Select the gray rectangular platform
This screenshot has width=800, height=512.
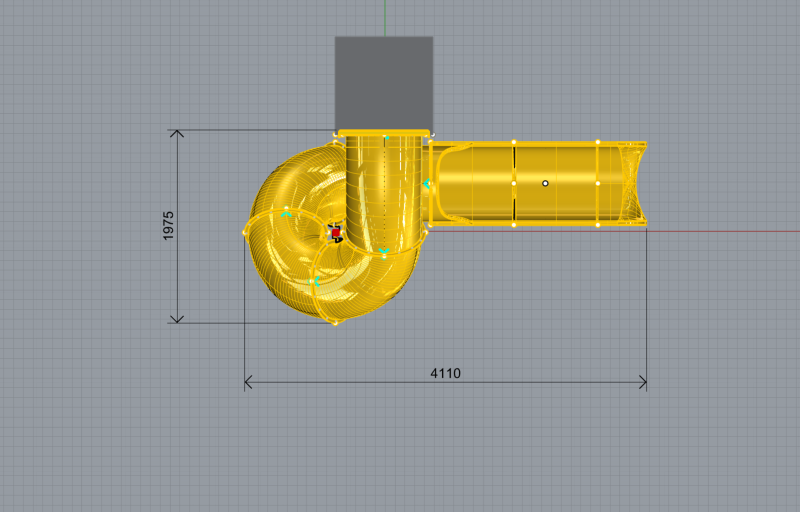coord(384,80)
